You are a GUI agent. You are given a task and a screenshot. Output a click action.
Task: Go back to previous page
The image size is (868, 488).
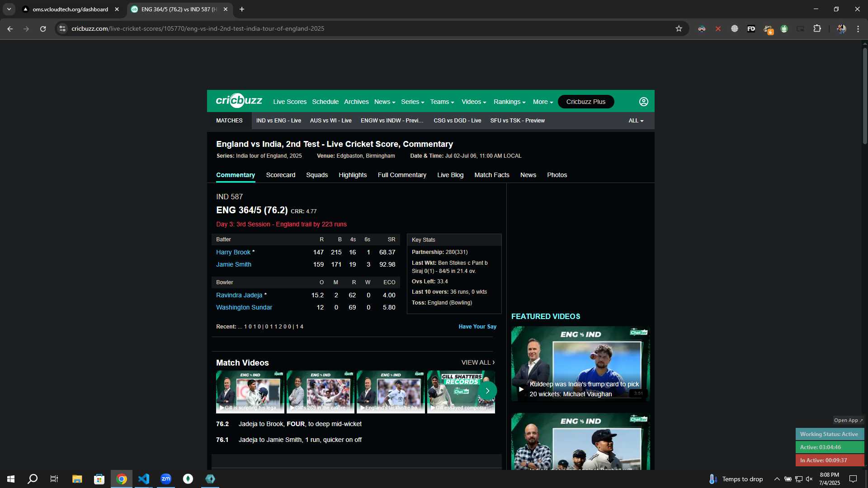tap(10, 28)
